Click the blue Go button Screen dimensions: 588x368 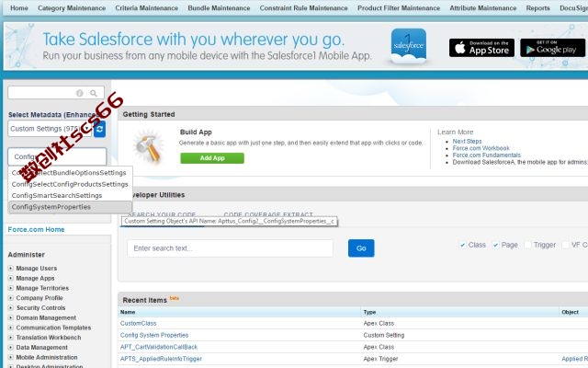tap(361, 248)
